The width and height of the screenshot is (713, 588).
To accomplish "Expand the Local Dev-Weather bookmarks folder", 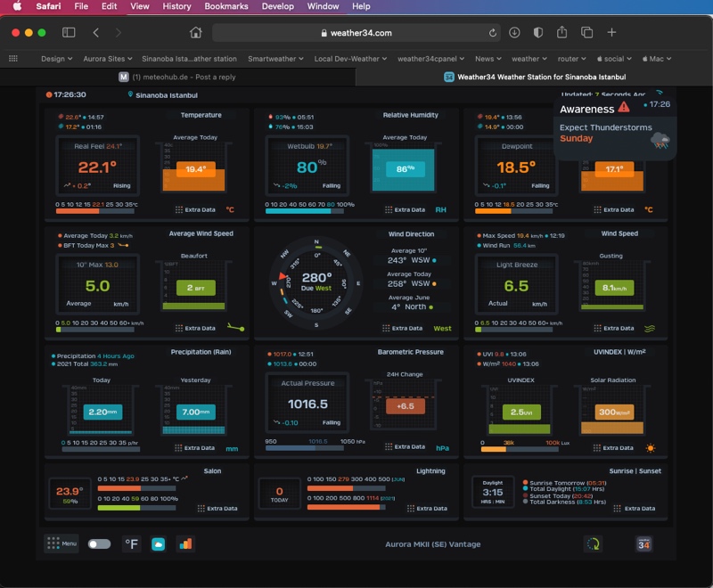I will (x=350, y=59).
